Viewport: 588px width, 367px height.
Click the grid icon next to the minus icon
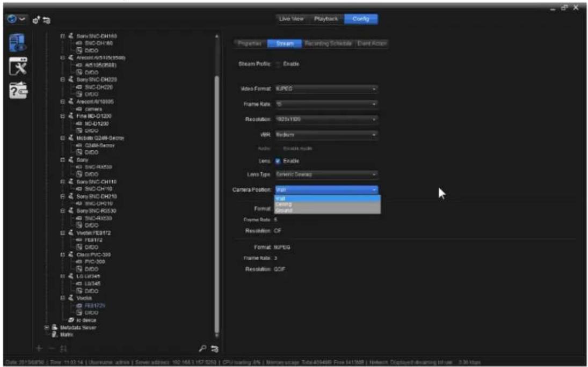click(64, 349)
